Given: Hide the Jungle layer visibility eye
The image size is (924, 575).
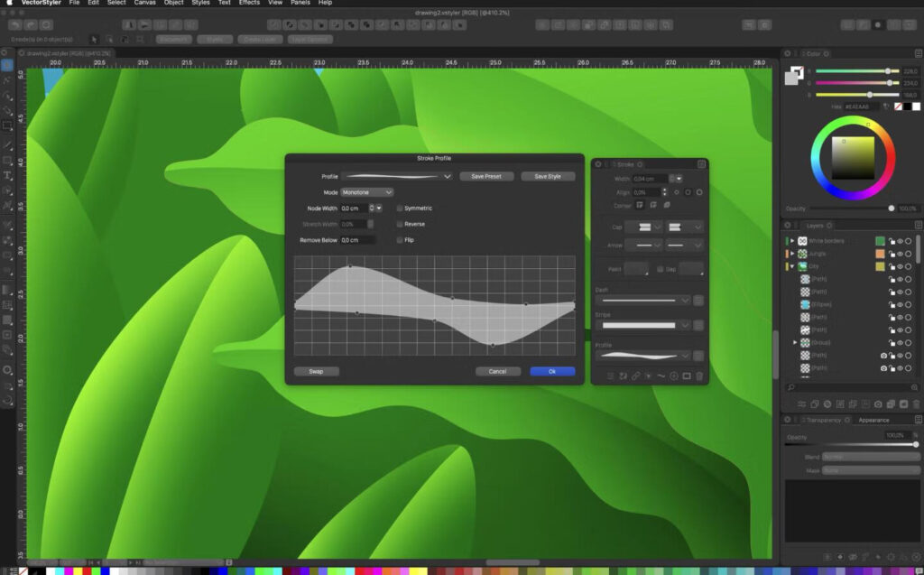Looking at the screenshot, I should pyautogui.click(x=902, y=253).
